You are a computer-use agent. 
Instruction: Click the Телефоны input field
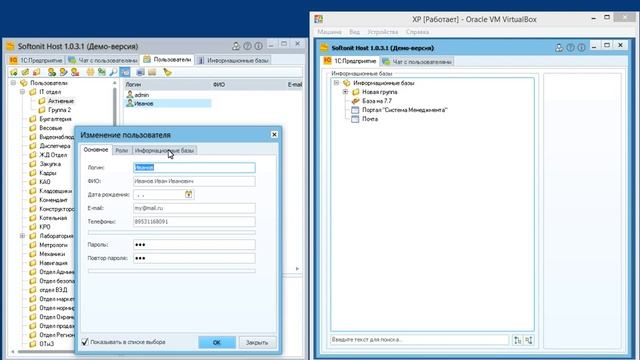click(194, 222)
